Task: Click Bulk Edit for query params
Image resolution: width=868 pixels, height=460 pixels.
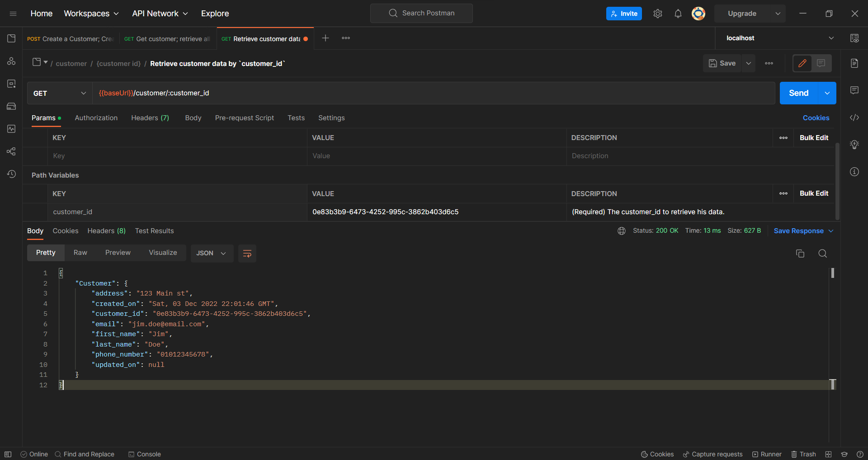Action: tap(814, 138)
